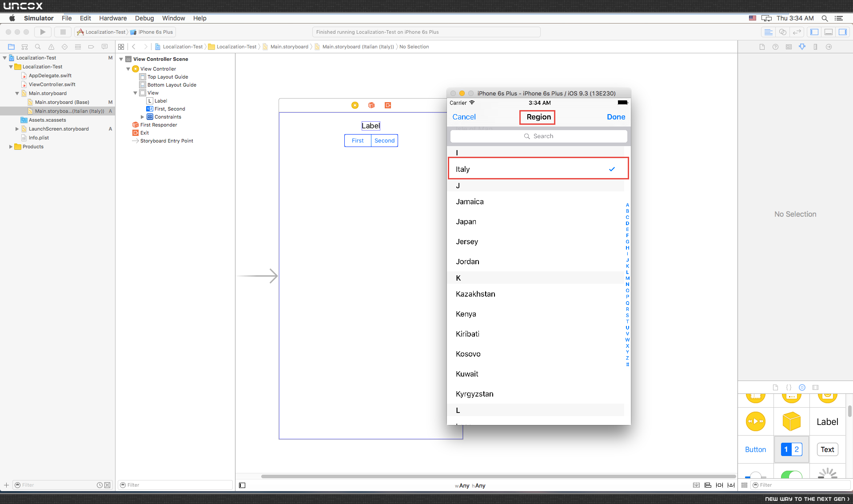This screenshot has width=853, height=504.
Task: Toggle the Navigator panel visibility
Action: (814, 32)
